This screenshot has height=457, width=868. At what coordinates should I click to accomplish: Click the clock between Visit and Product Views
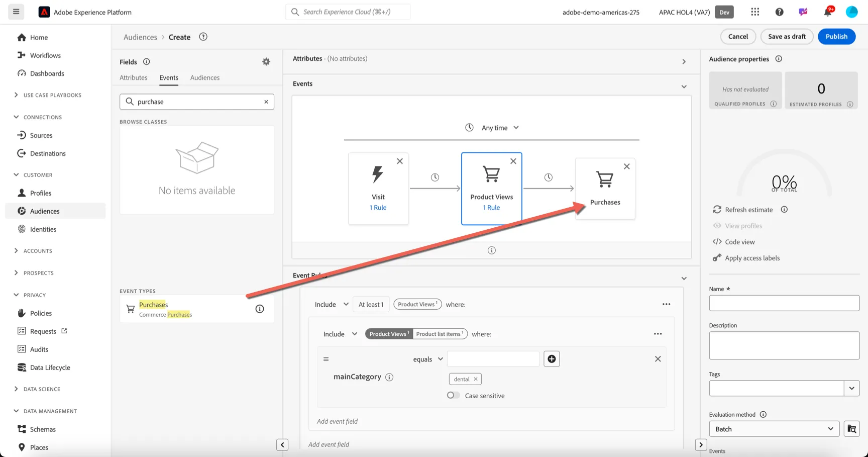point(435,177)
